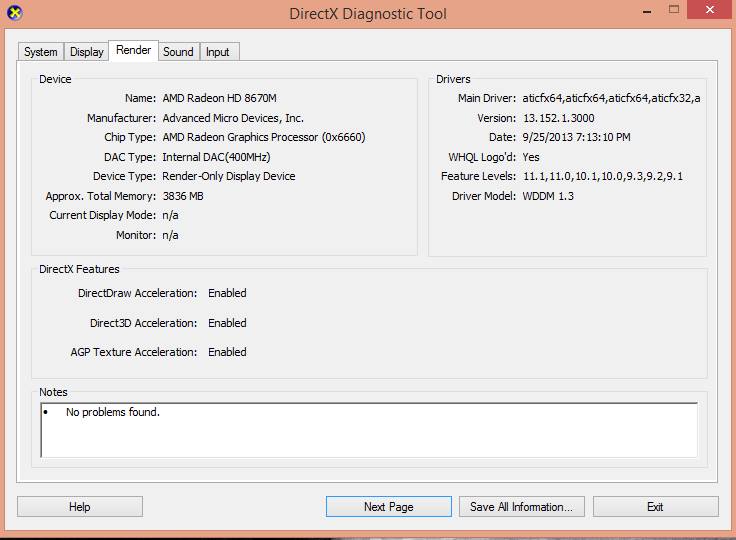Click DirectDraw Acceleration 'Enabled' value
The width and height of the screenshot is (736, 540).
227,293
